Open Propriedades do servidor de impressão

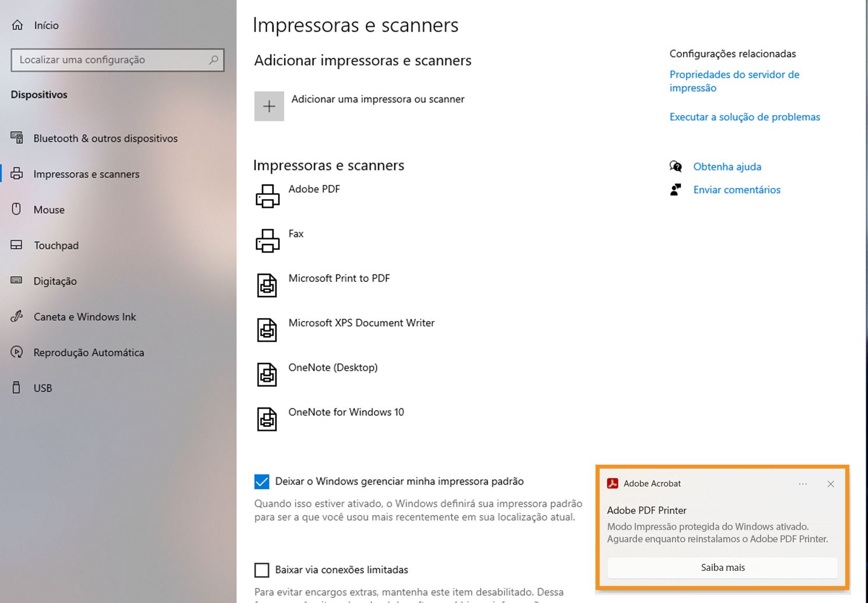pyautogui.click(x=734, y=81)
